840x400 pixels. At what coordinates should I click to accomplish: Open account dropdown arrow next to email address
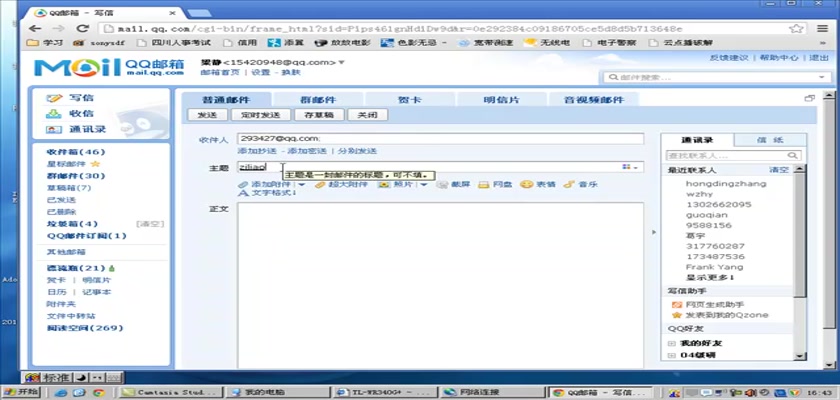pos(342,63)
